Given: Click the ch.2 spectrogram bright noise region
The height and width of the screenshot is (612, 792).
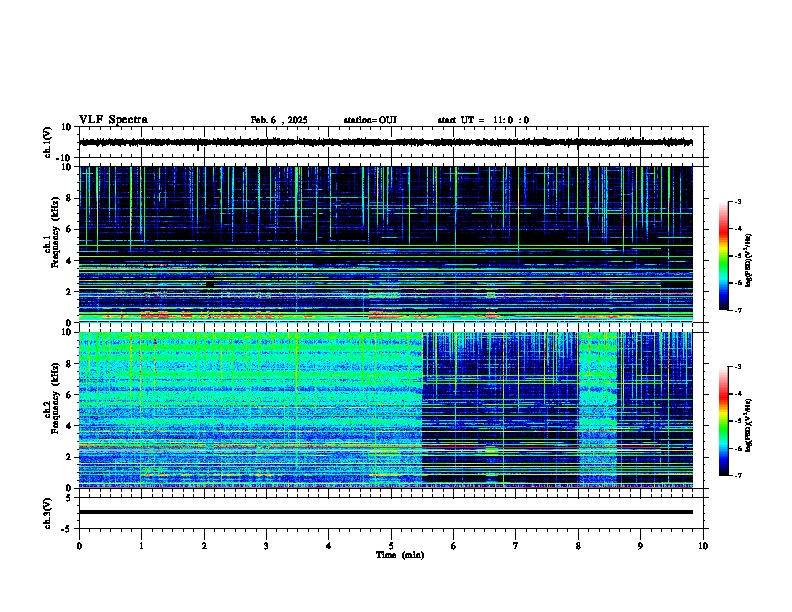Looking at the screenshot, I should (251, 410).
